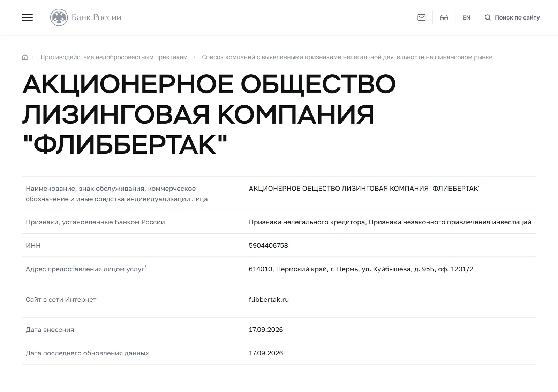Switch language to EN
The image size is (558, 392).
click(466, 17)
